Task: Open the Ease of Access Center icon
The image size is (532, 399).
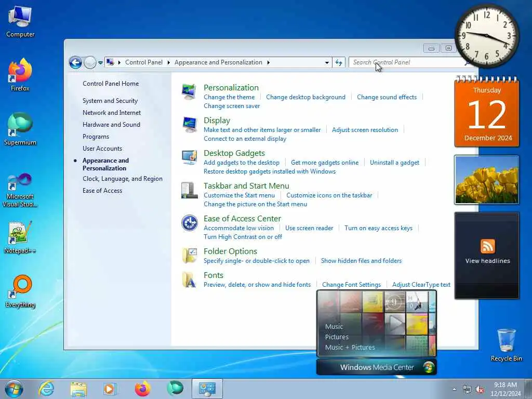Action: click(x=189, y=223)
